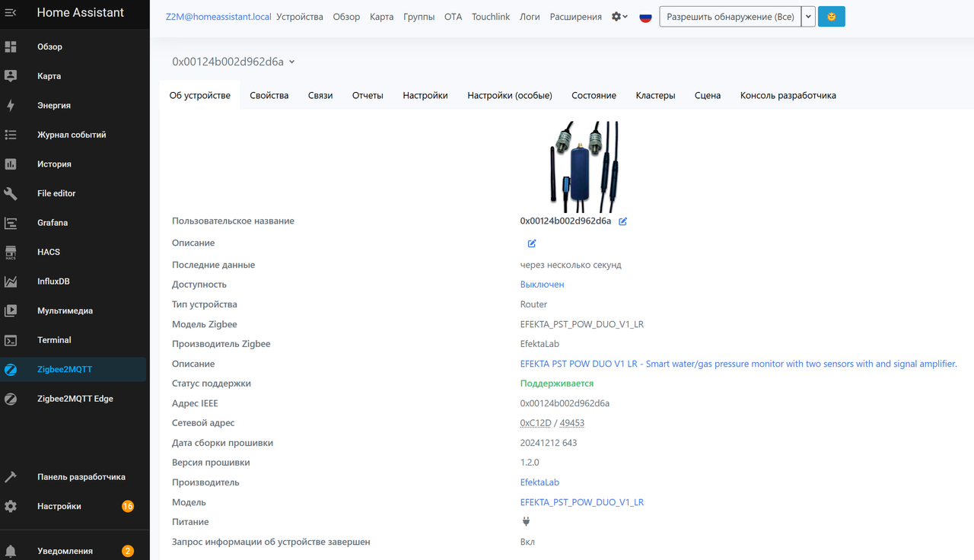Open the EfektaLab manufacturer link
This screenshot has height=560, width=974.
[540, 482]
